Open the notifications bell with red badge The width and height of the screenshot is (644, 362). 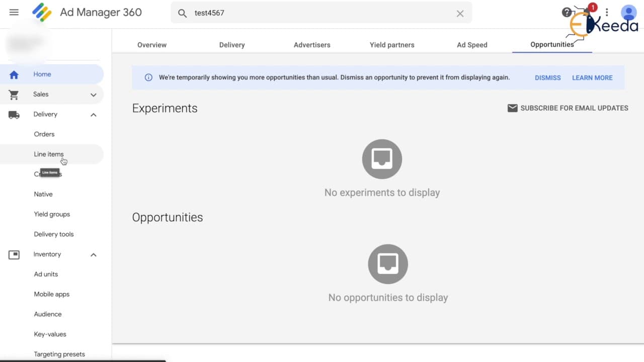point(587,12)
